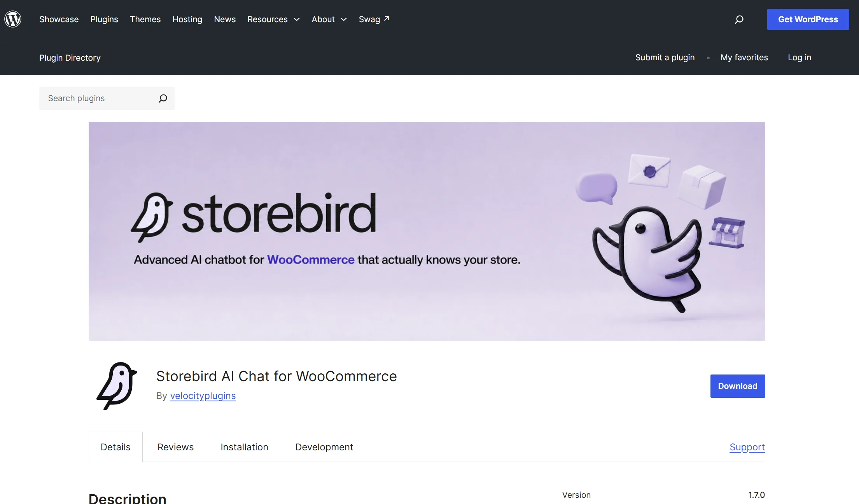Open Submit a plugin page

click(665, 58)
